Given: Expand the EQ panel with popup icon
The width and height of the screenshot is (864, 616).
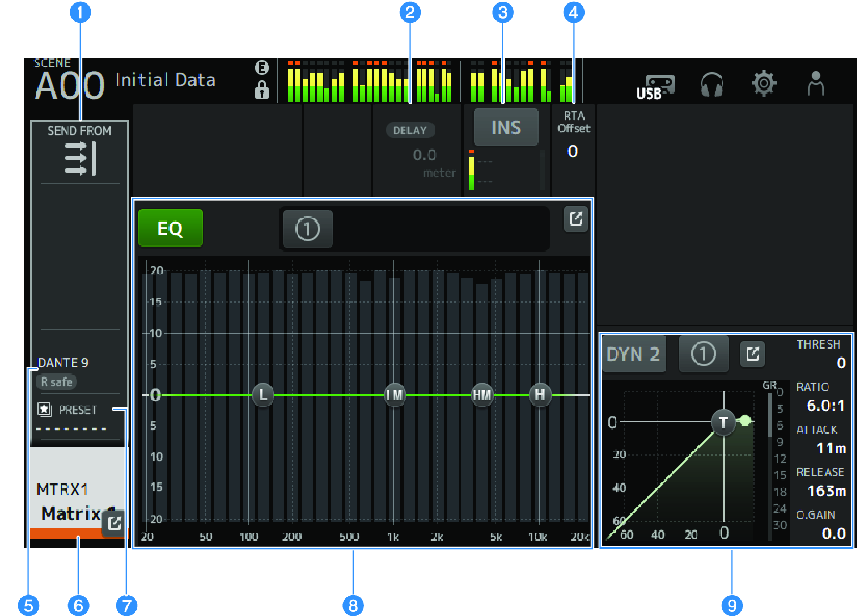Looking at the screenshot, I should pyautogui.click(x=576, y=219).
